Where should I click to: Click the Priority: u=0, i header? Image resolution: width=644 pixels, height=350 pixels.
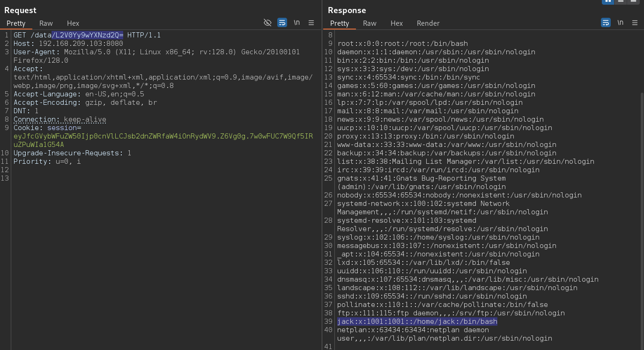47,161
